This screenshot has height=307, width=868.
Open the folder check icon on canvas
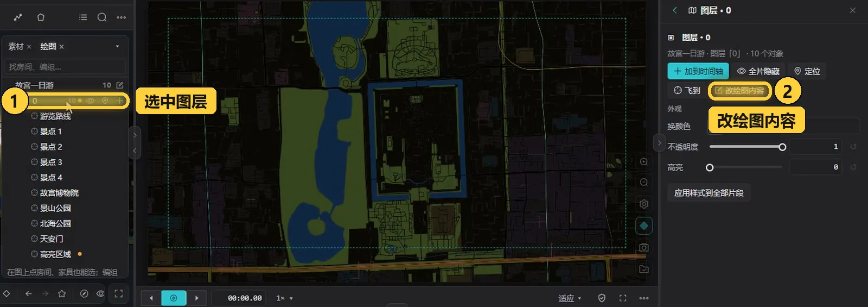tap(644, 270)
